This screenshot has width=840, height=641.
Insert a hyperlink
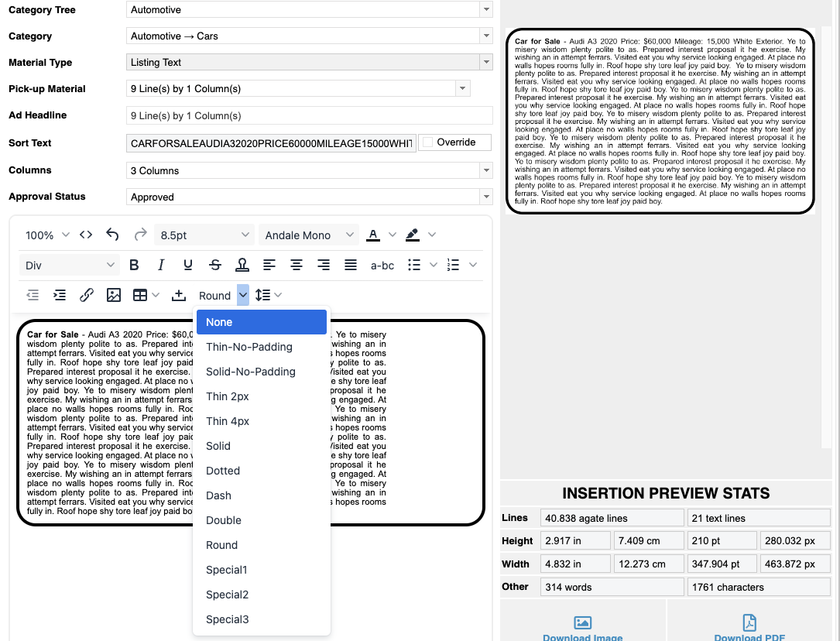point(87,295)
